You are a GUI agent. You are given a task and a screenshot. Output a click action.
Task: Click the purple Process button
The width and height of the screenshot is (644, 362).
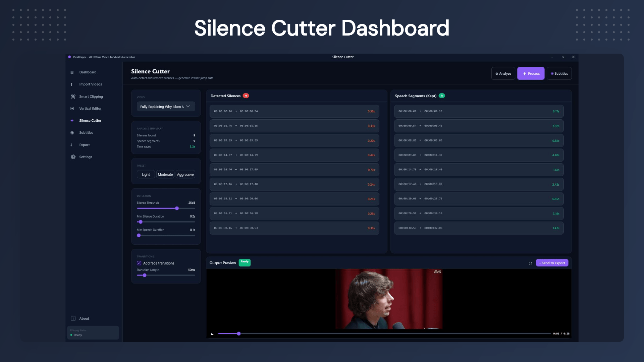click(x=531, y=73)
